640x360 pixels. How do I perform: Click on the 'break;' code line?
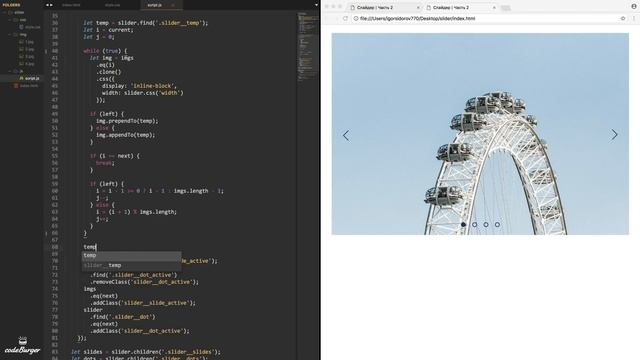coord(105,163)
